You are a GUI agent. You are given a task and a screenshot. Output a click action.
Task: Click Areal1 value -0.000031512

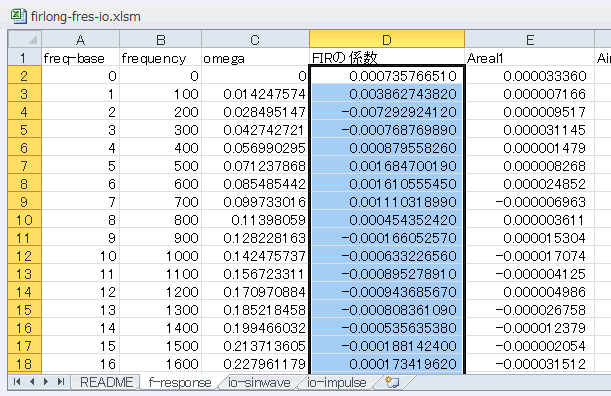click(530, 364)
